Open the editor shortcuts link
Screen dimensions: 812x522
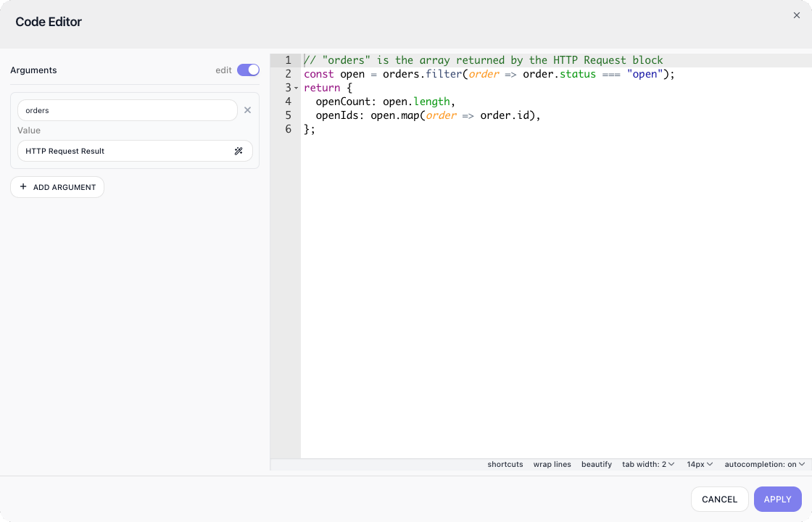coord(505,465)
